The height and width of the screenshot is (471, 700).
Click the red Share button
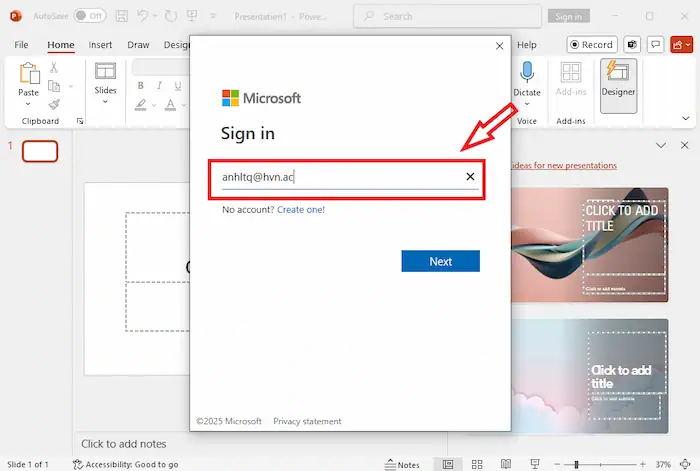[x=681, y=45]
